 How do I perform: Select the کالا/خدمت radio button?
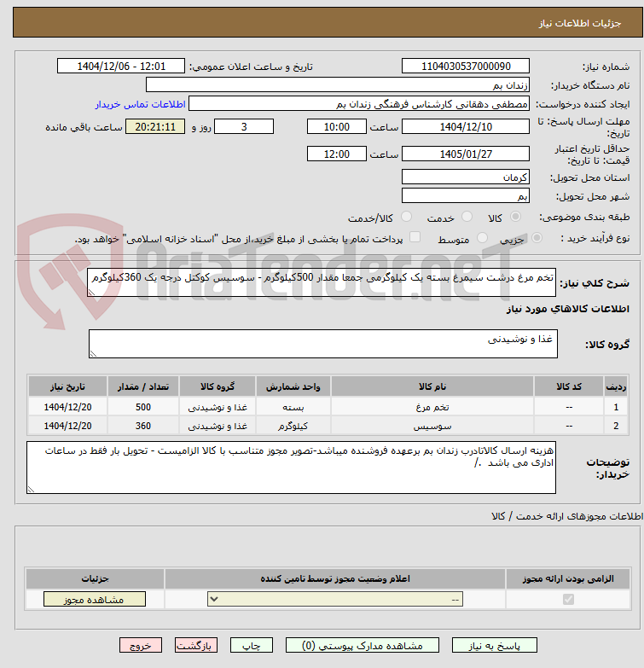point(406,217)
